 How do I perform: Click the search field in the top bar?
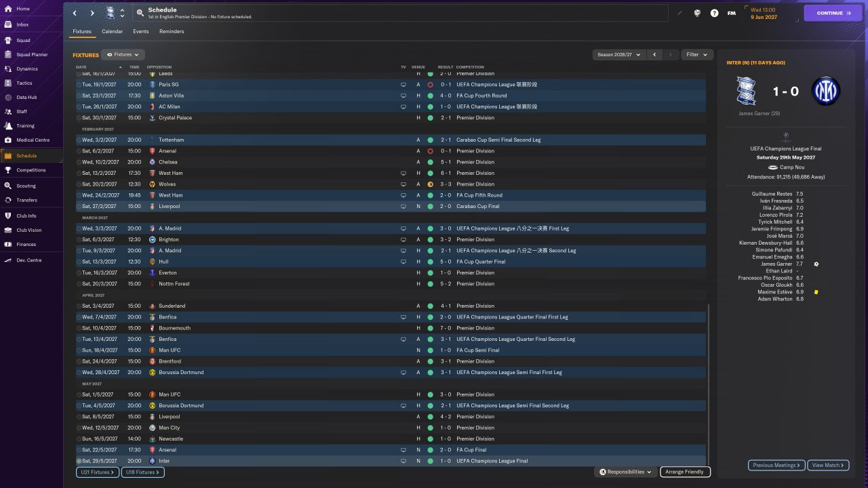[x=400, y=13]
